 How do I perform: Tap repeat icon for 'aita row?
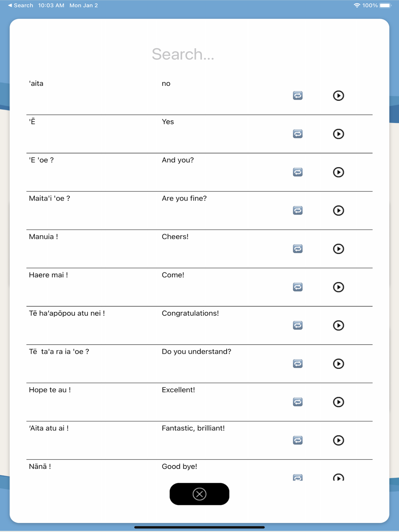click(x=298, y=96)
